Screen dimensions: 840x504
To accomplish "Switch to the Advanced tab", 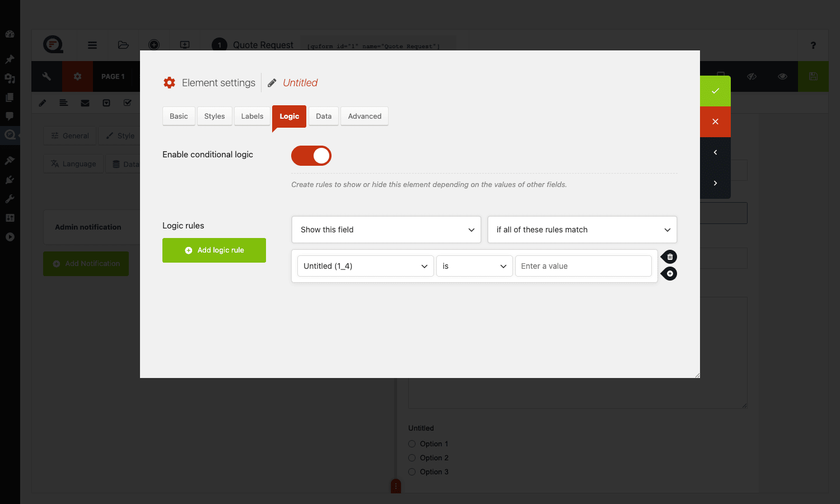I will (x=365, y=116).
